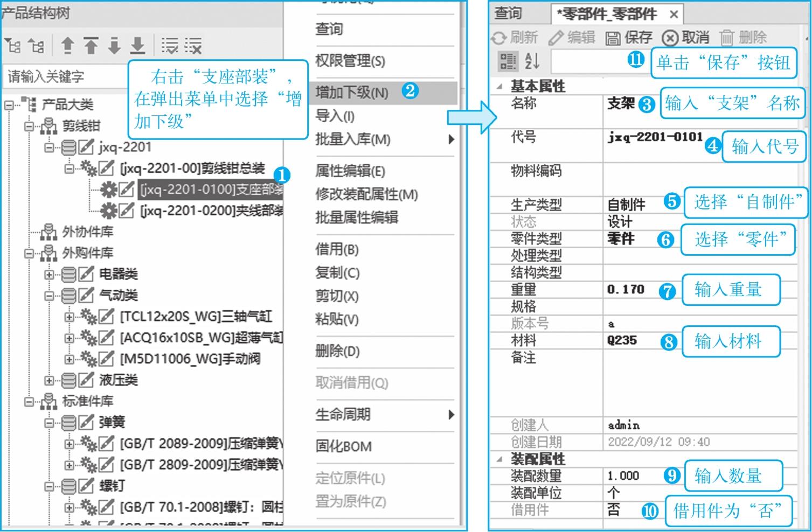Sort the properties alphabetically with the A-Z icon
The height and width of the screenshot is (532, 812).
point(532,61)
